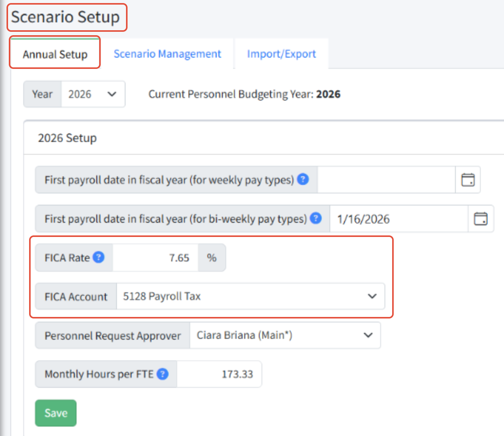Open the Personnel Request Approver dropdown
Viewport: 504px width, 436px height.
pos(285,335)
